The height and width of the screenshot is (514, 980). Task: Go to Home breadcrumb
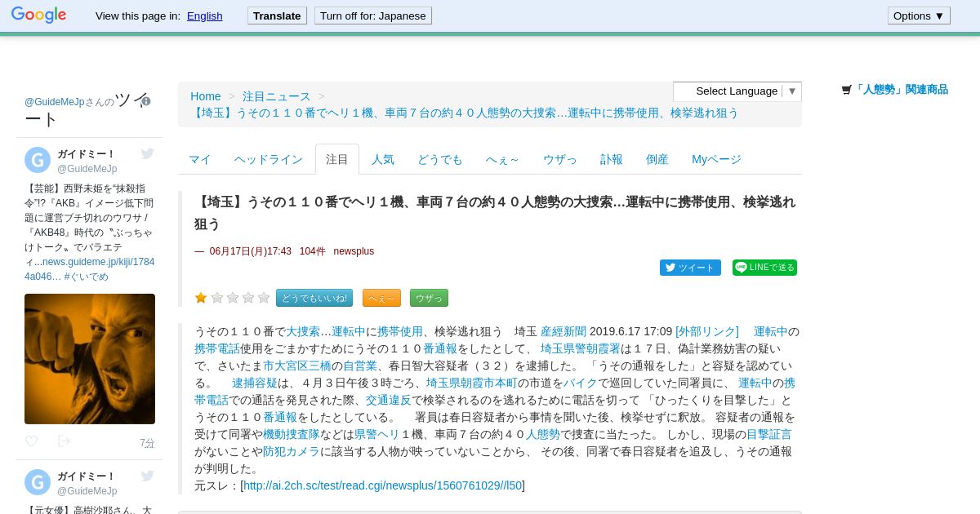(x=206, y=96)
